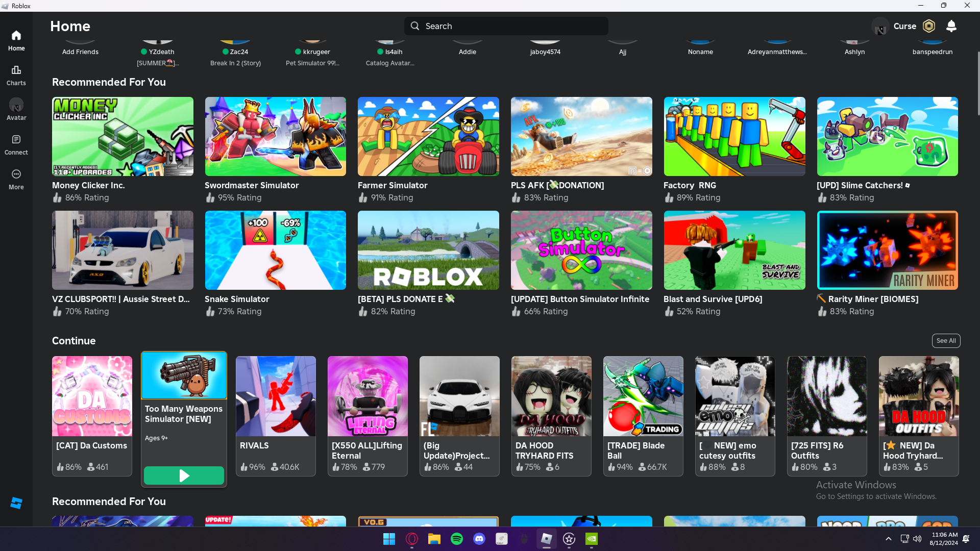Open the RIVALS game tile
The width and height of the screenshot is (980, 551).
276,396
